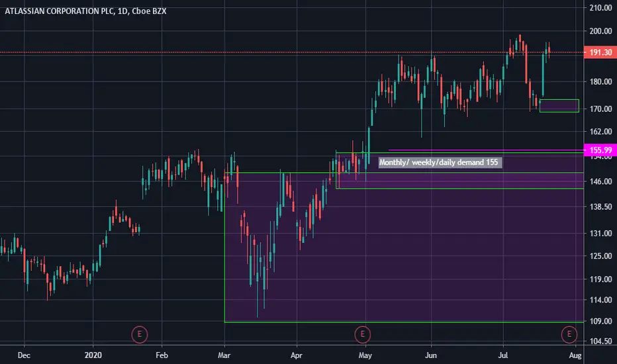Click the Apr label on time axis
Viewport: 617px width, 364px height.
[297, 355]
